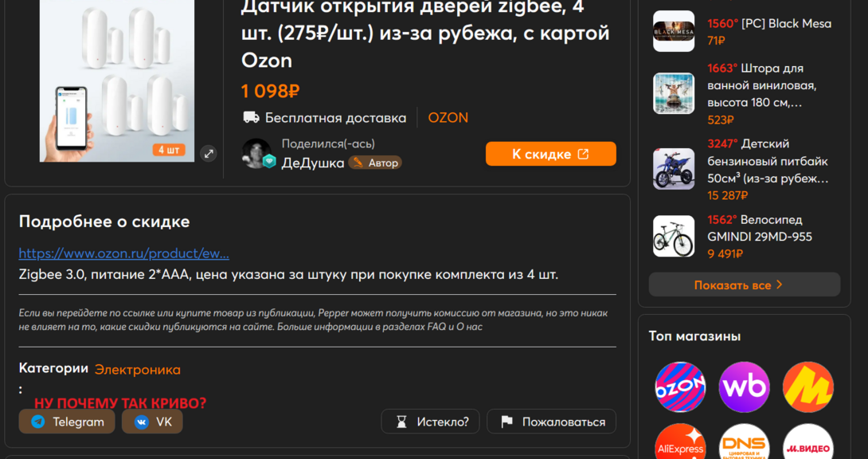Open the DNS store logo
The image size is (868, 459).
(745, 442)
